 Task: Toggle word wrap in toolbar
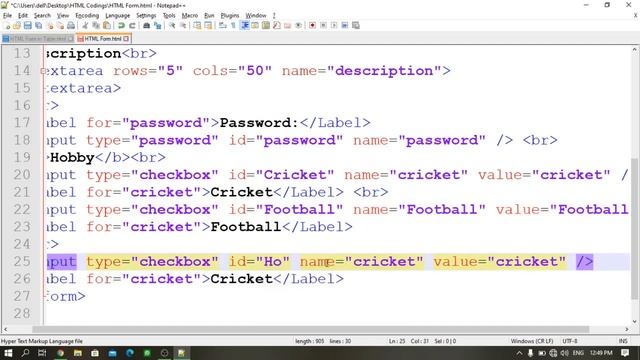(x=222, y=25)
